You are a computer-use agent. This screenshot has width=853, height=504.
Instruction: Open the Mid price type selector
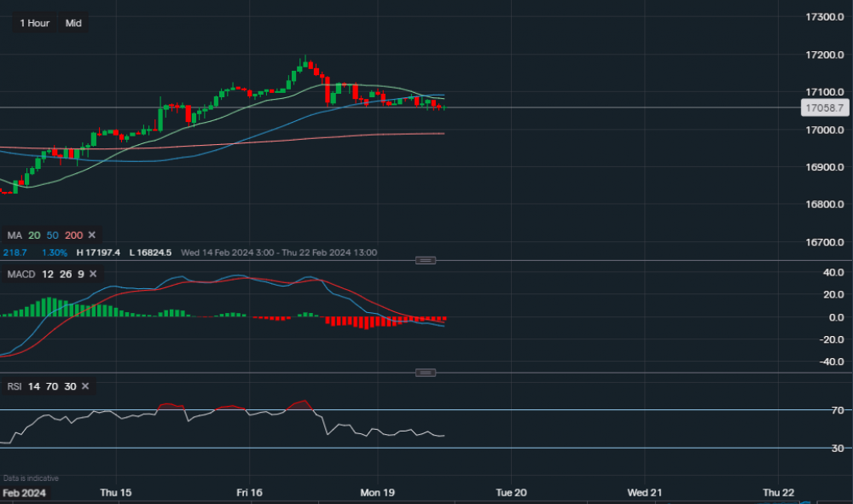coord(73,23)
